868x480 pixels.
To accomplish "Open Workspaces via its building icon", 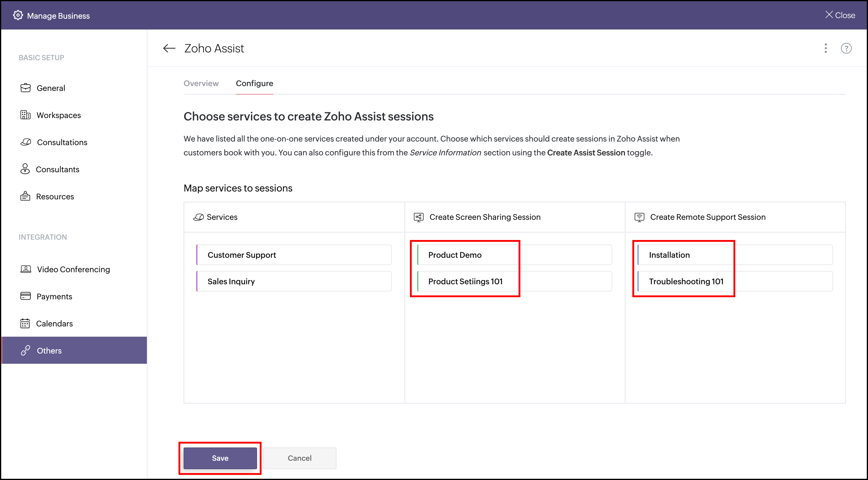I will [26, 115].
